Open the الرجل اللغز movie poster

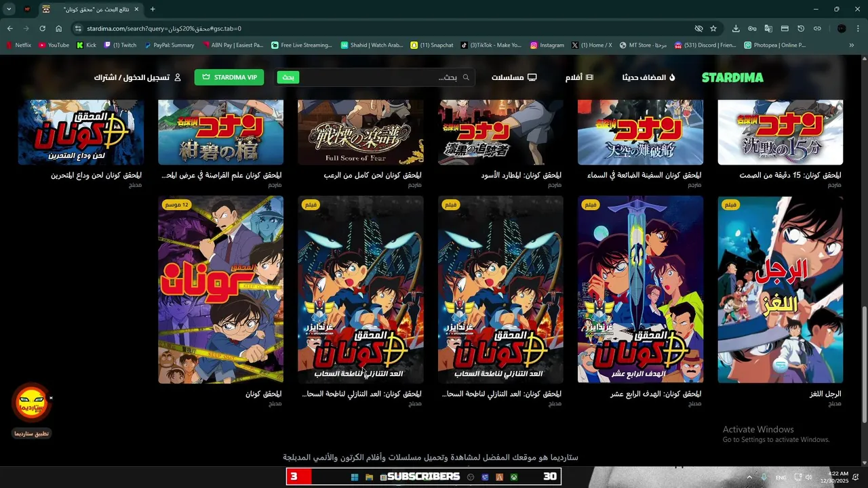pos(781,289)
